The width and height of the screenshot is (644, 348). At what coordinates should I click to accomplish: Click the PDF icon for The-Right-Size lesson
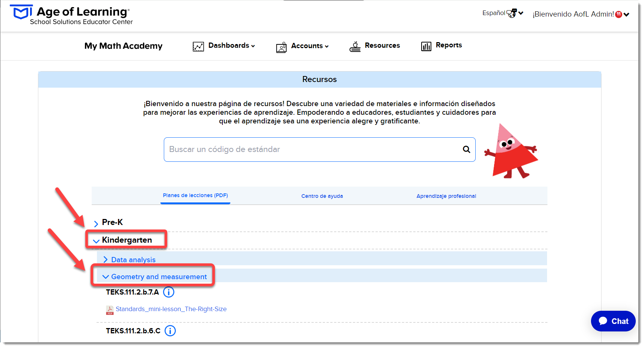coord(110,310)
